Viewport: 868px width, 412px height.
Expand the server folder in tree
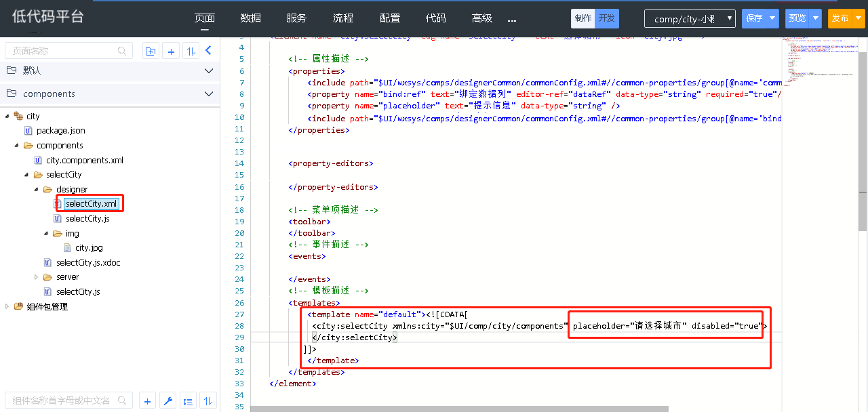37,277
